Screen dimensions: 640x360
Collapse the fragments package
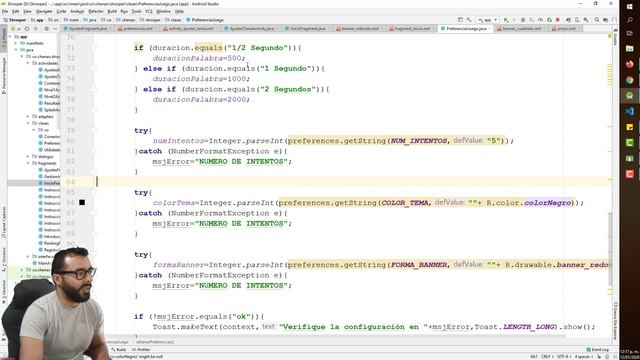tap(29, 163)
